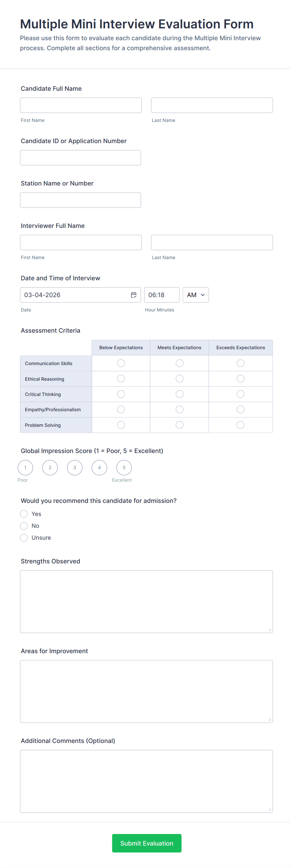Click the candidate First Name field
Screen dimensions: 290x868
pos(81,105)
